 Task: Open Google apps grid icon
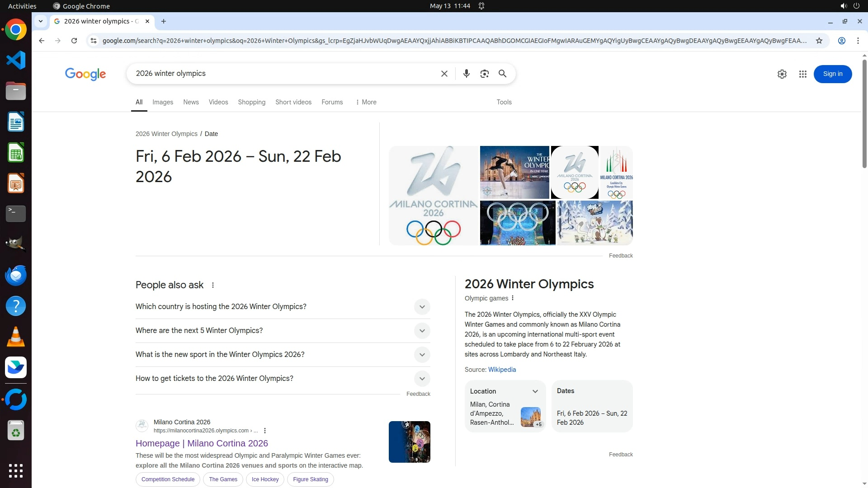[802, 74]
